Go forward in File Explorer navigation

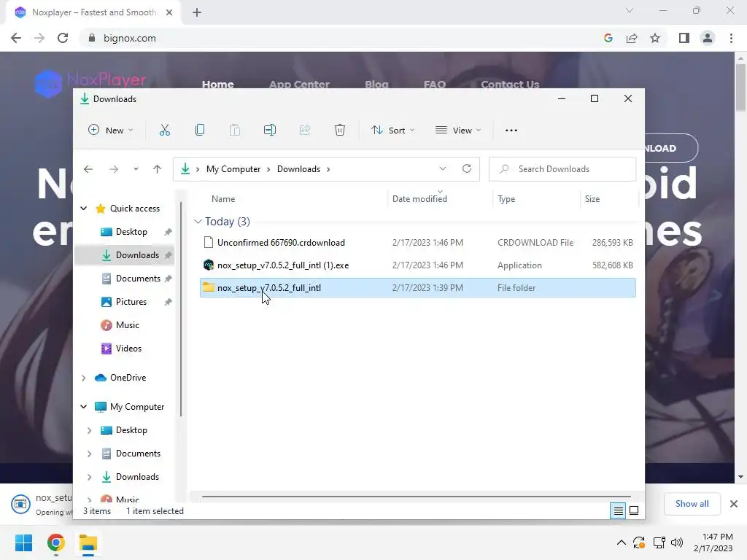(113, 169)
